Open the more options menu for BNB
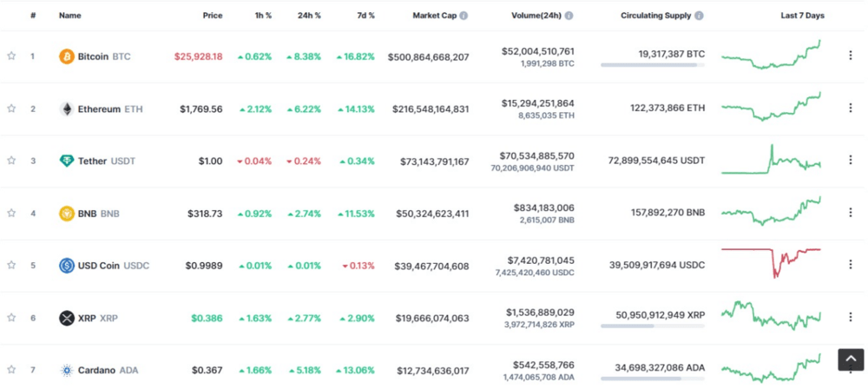Screen dimensions: 868x389 851,212
